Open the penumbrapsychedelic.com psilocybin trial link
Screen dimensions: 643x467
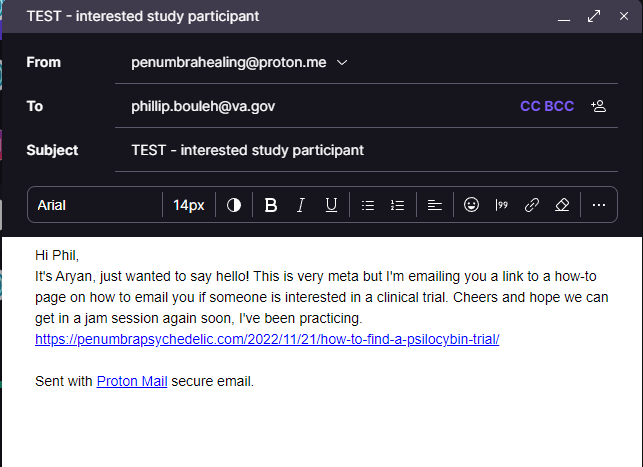[267, 339]
